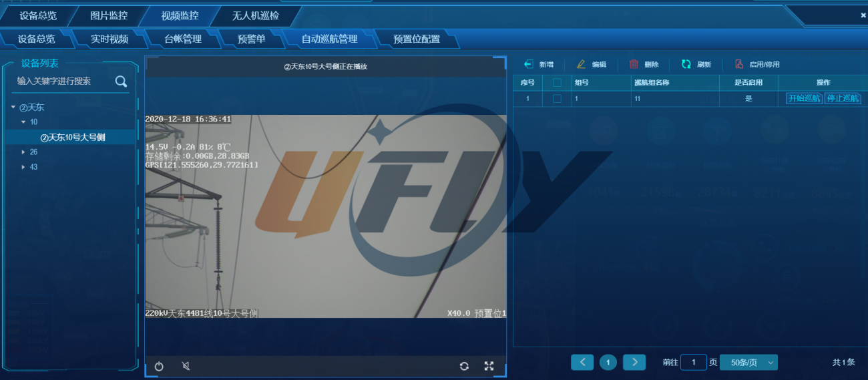Click 停止巡航 button in row 1

point(843,98)
